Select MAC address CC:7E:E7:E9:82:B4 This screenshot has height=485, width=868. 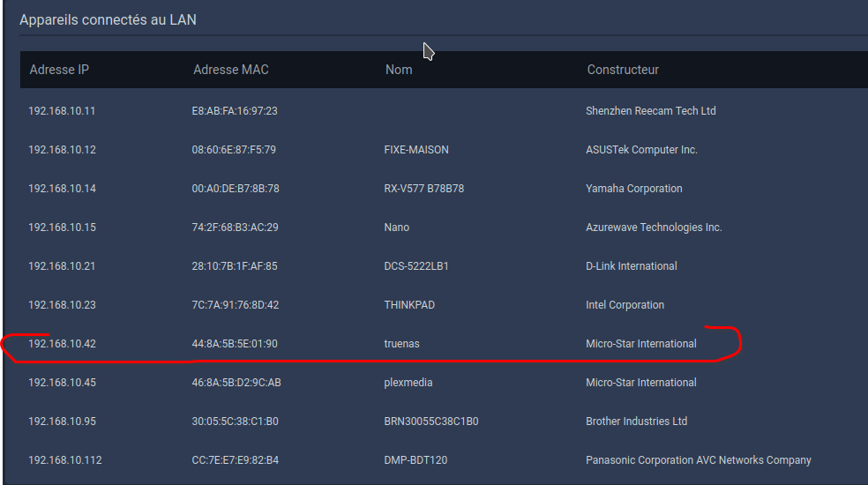236,459
